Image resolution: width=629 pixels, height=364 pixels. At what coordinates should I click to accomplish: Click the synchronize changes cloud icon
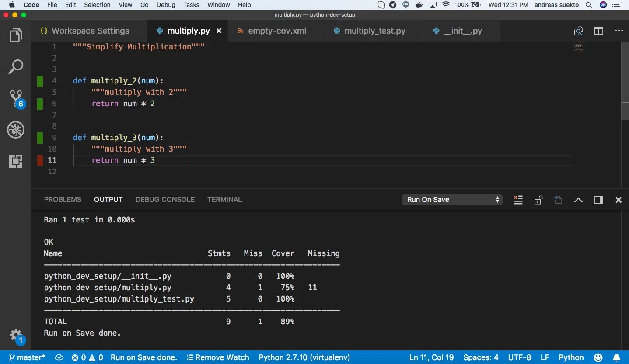(59, 357)
